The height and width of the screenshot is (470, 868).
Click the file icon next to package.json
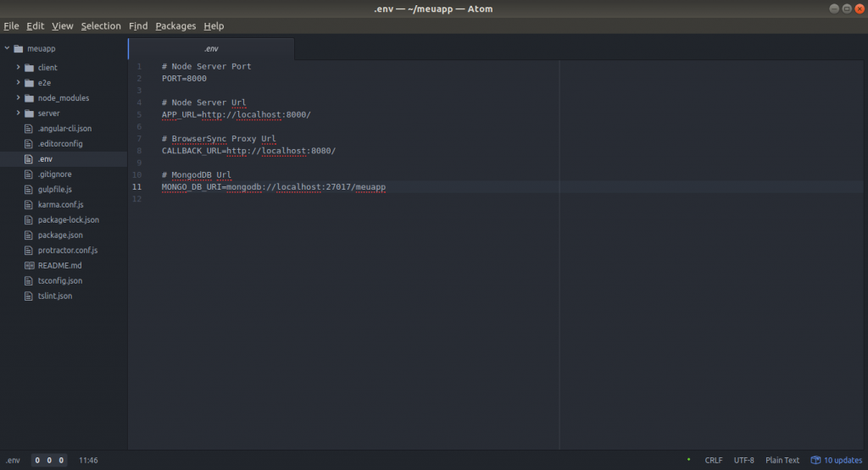pos(30,235)
